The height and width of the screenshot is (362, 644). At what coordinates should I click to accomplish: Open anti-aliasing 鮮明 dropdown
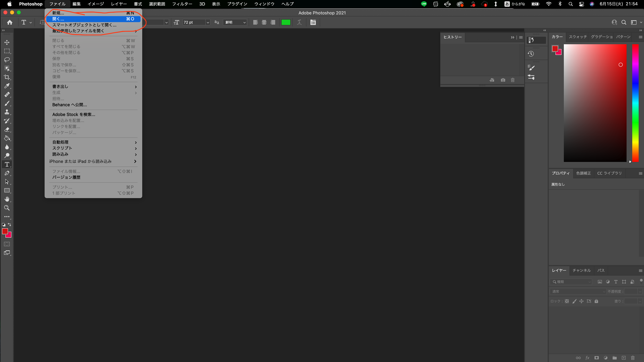[x=235, y=22]
